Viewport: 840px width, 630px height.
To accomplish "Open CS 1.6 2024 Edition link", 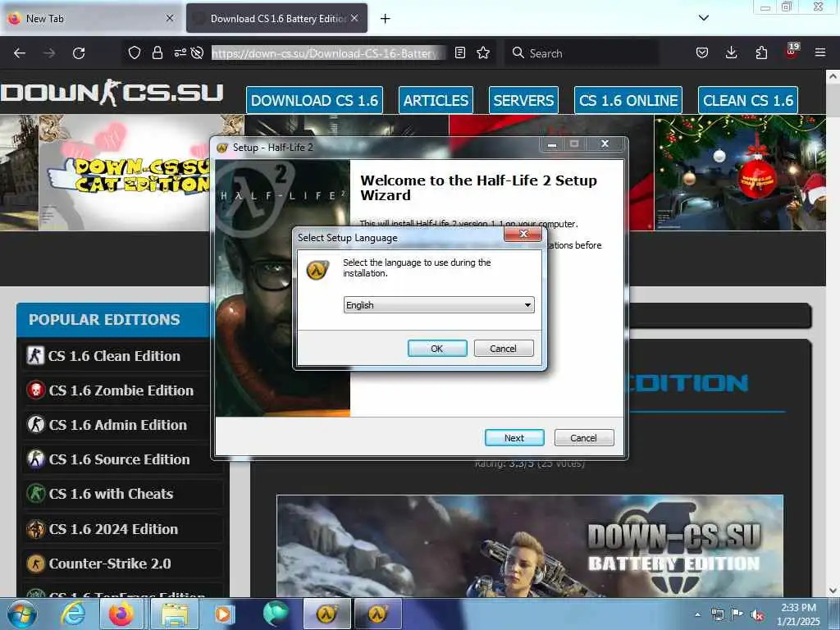I will tap(113, 529).
